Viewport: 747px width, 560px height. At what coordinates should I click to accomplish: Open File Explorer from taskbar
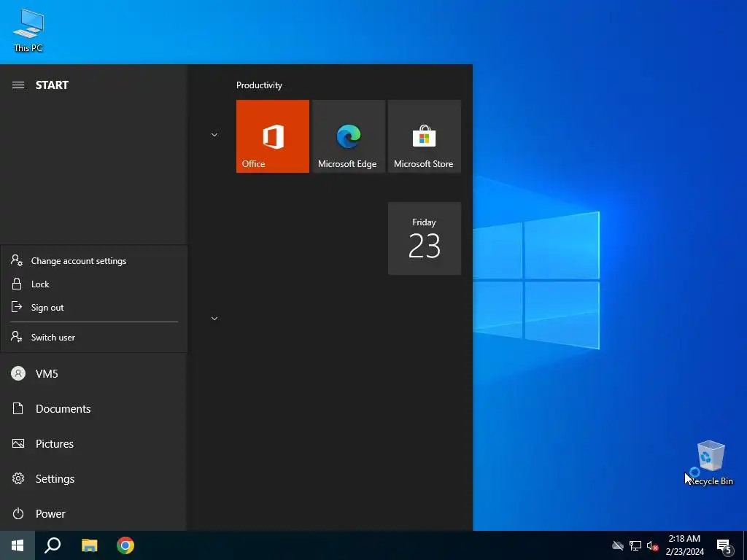pyautogui.click(x=89, y=545)
